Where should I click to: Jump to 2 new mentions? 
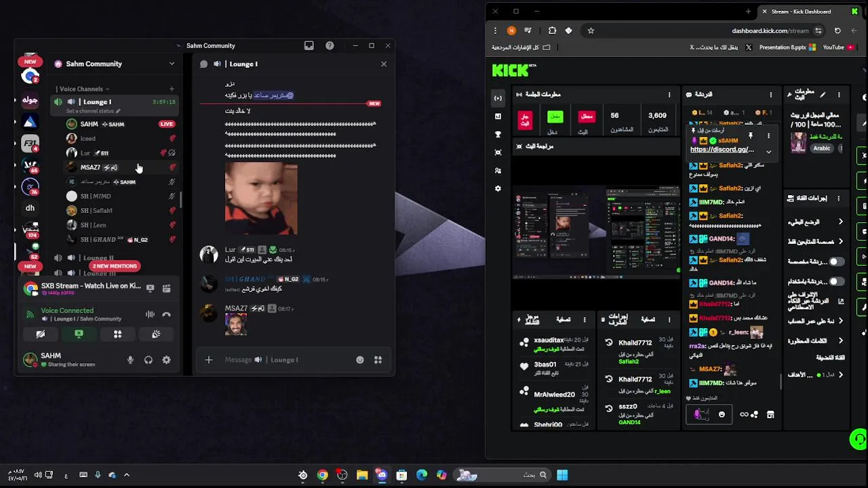pos(115,266)
